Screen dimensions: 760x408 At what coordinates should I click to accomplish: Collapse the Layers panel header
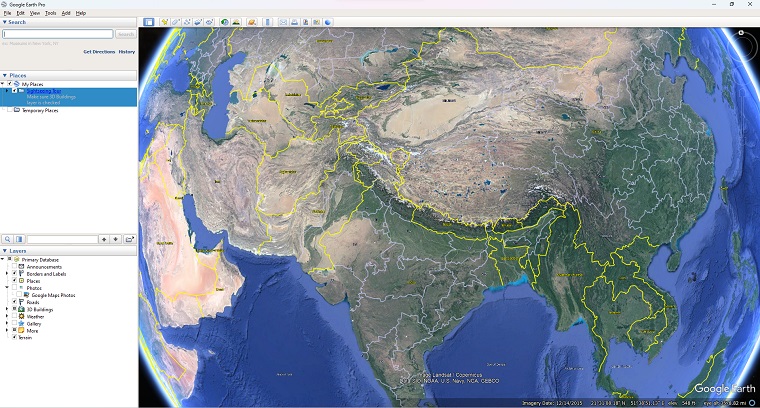68,251
